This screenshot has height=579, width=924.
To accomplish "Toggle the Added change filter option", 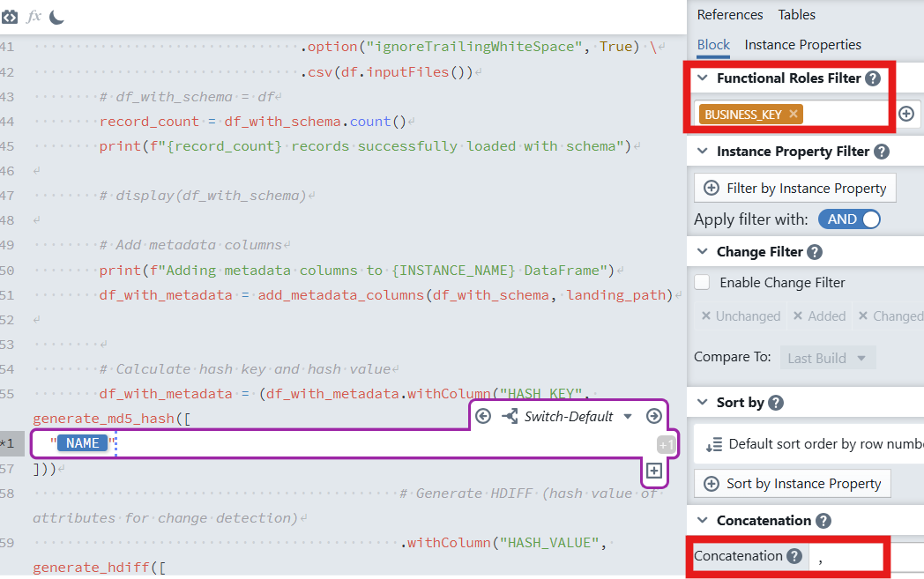I will (819, 316).
